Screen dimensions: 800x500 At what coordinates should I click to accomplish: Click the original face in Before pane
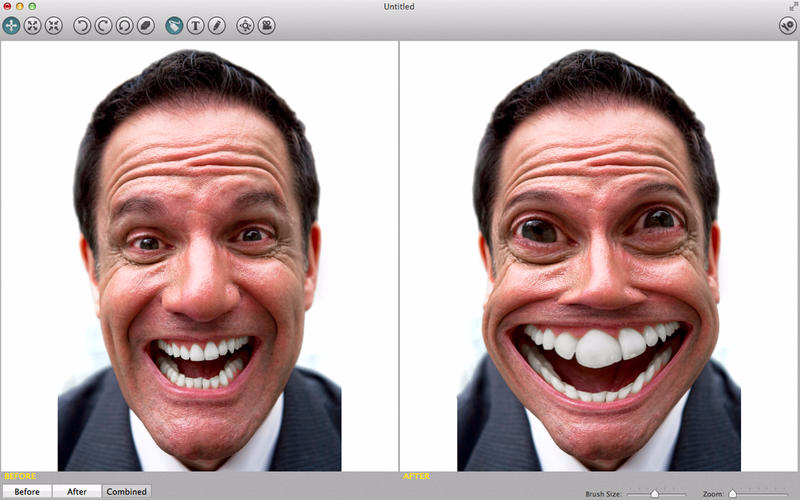[199, 260]
